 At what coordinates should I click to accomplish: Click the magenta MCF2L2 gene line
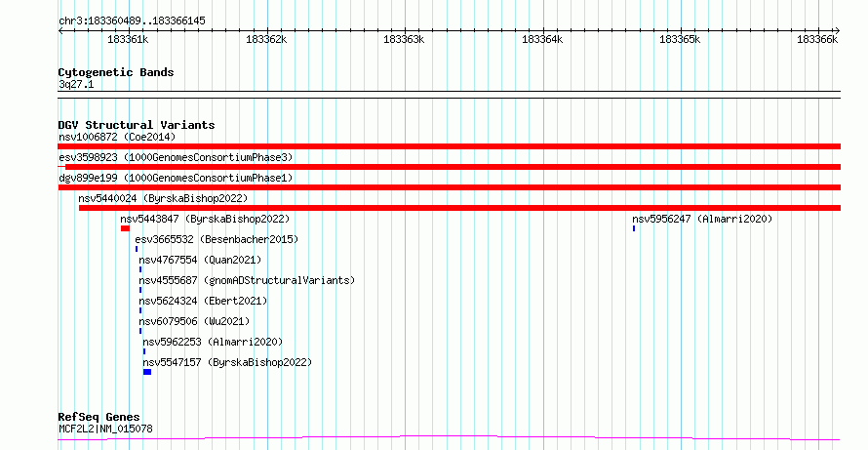(449, 438)
